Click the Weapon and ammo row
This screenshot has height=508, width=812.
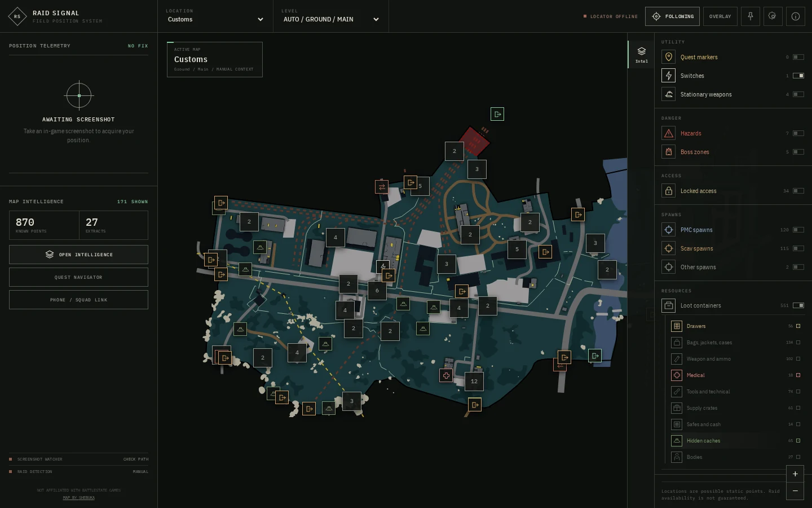(x=735, y=359)
